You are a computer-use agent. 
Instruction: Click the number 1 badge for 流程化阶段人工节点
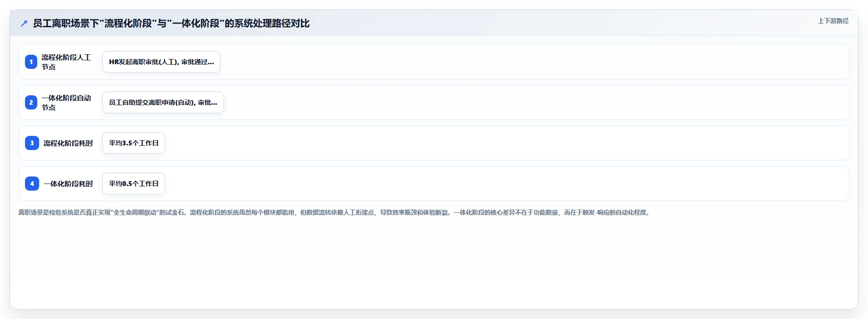click(x=31, y=62)
